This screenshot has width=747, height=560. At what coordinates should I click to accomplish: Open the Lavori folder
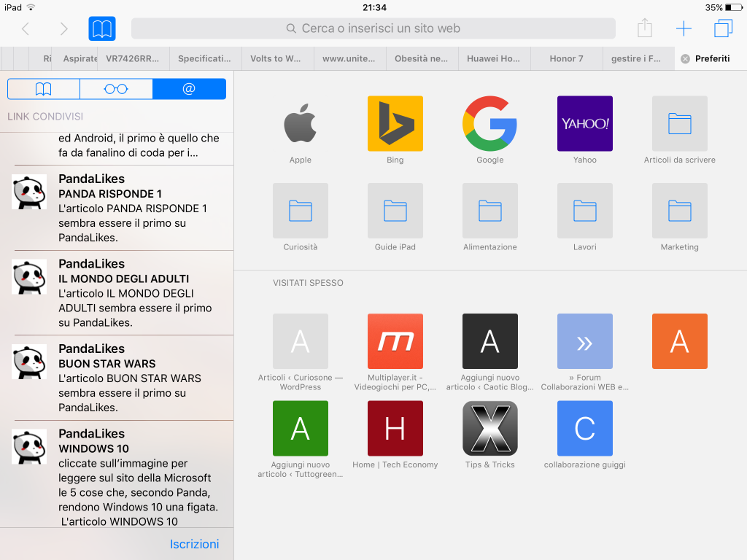pos(584,217)
